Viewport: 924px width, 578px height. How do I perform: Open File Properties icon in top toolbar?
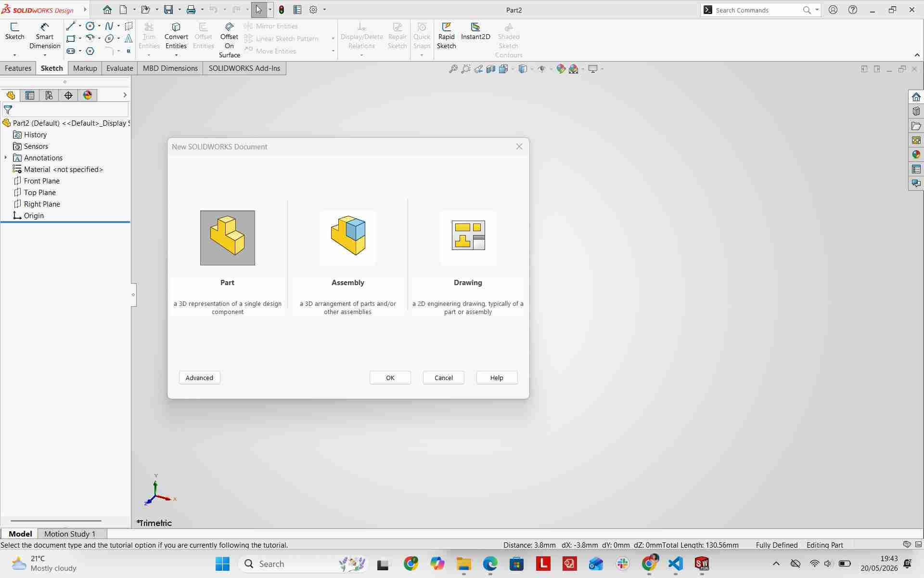click(x=297, y=10)
